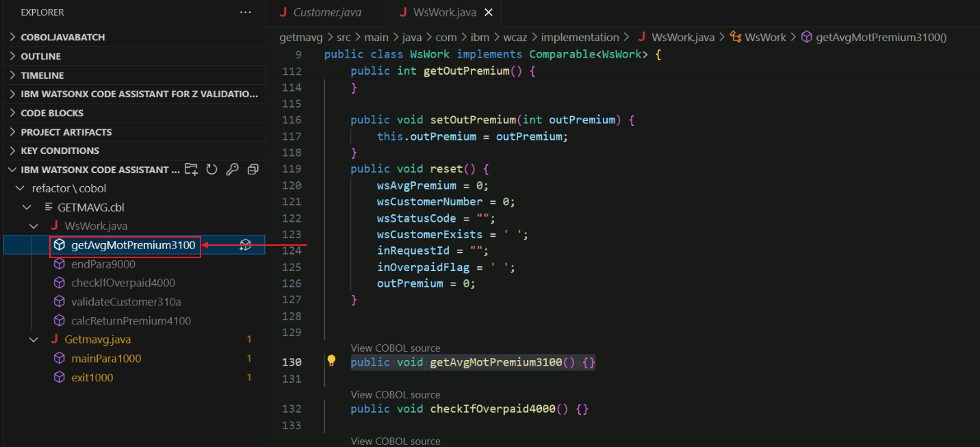This screenshot has height=447, width=980.
Task: Open the Explorer more actions ellipsis menu
Action: pos(245,12)
